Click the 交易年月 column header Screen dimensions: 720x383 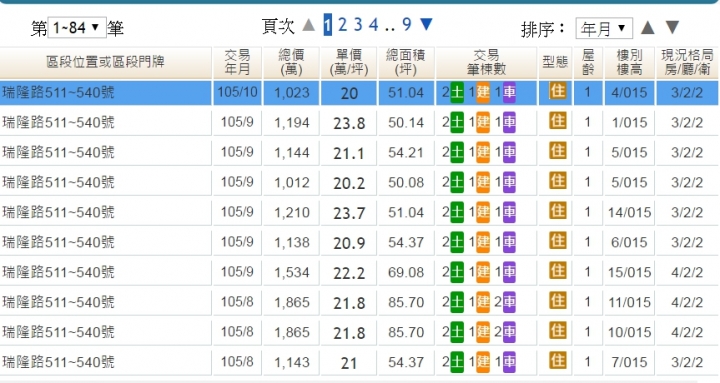coord(237,62)
